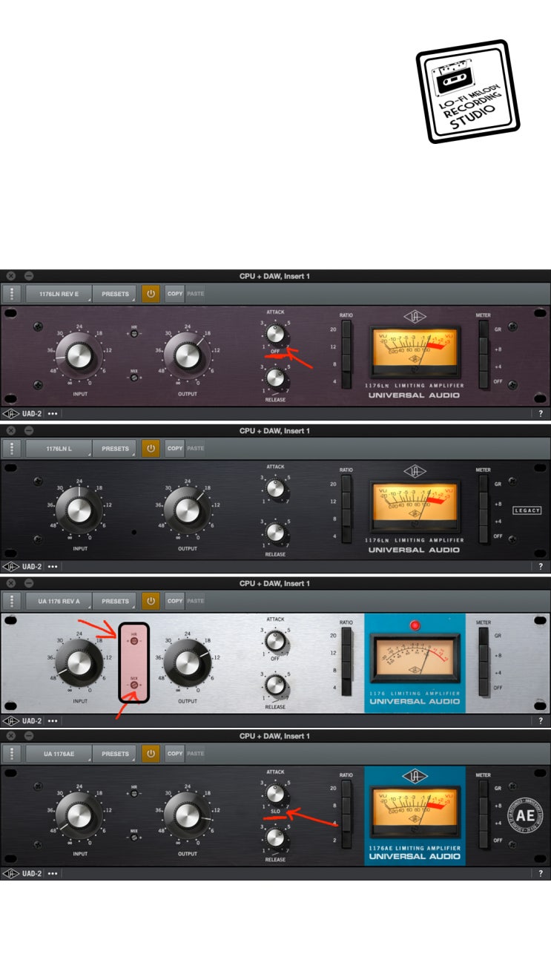Expand PRESETS menu in UA 1176AE window
This screenshot has height=980, width=551.
coord(115,753)
